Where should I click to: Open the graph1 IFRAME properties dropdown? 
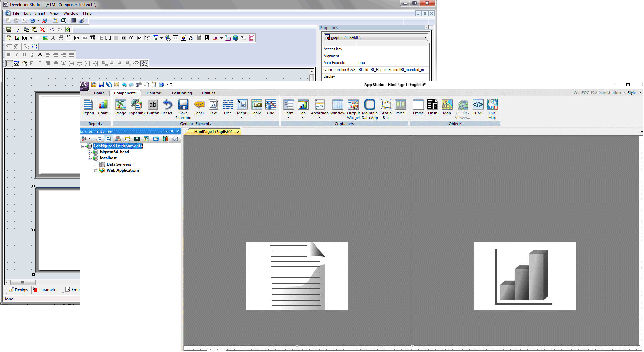point(425,37)
